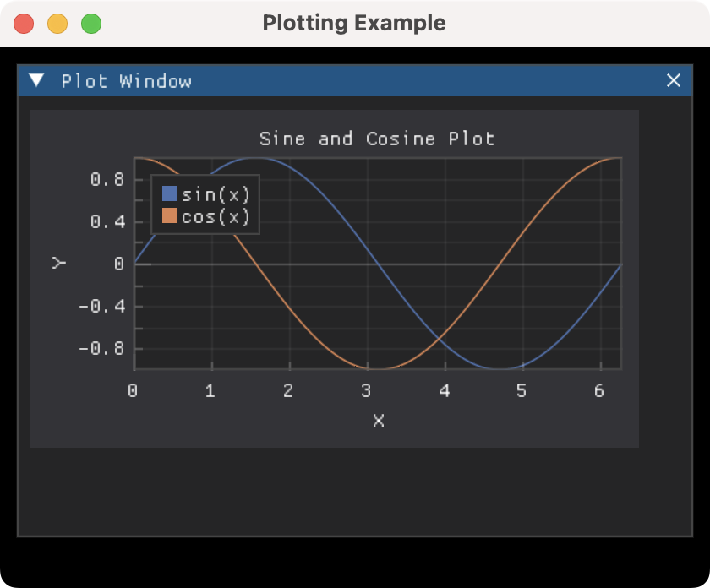Click the tick label '0' on the x-axis
710x588 pixels.
(134, 390)
